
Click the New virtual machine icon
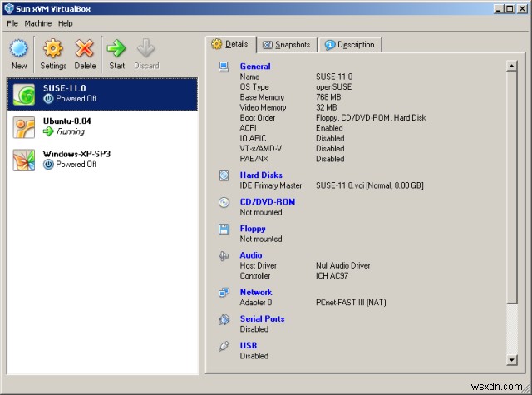pos(19,49)
